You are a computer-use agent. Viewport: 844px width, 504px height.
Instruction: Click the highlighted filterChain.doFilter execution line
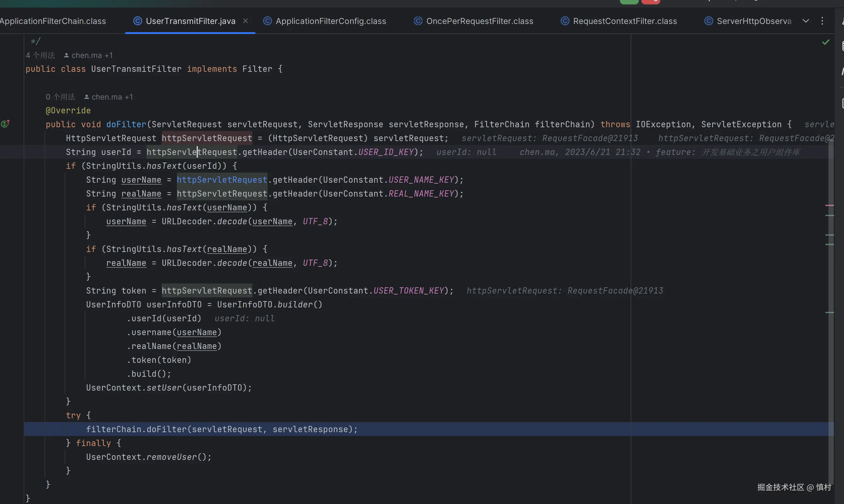pyautogui.click(x=222, y=429)
